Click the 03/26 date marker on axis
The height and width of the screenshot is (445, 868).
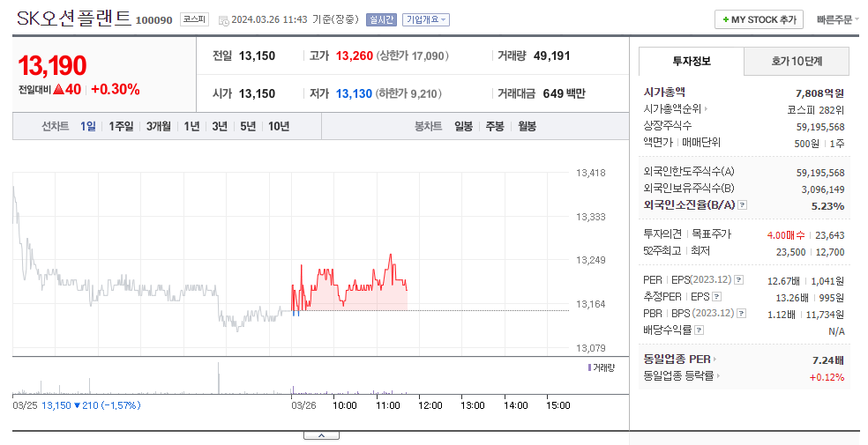[304, 405]
